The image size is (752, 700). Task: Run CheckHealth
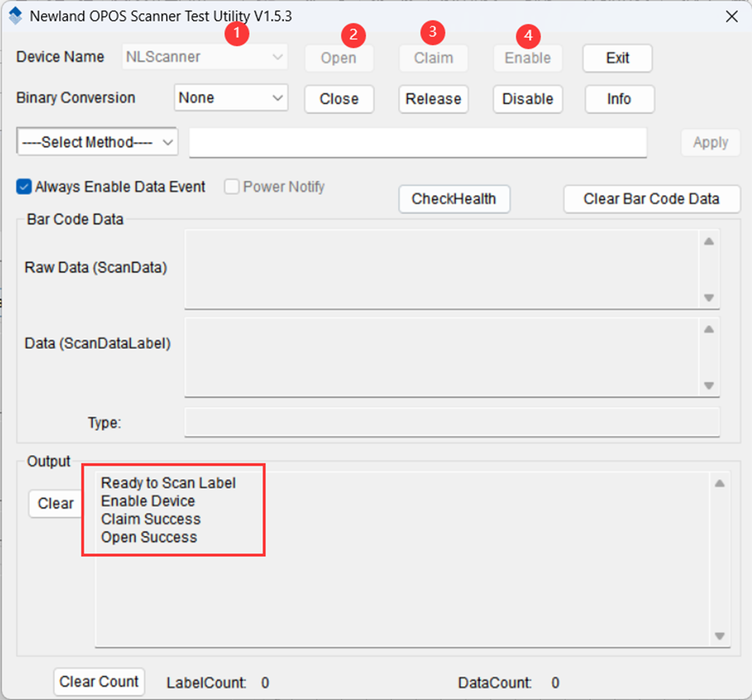point(454,199)
